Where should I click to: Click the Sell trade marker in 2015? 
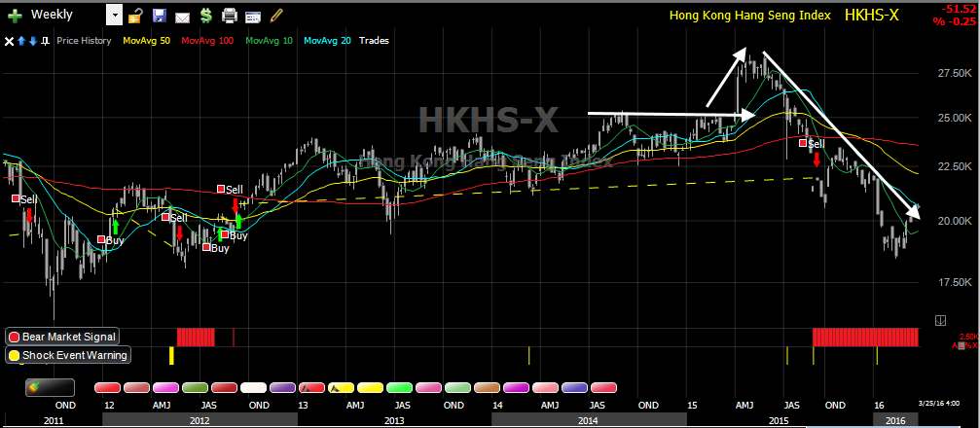[x=812, y=144]
